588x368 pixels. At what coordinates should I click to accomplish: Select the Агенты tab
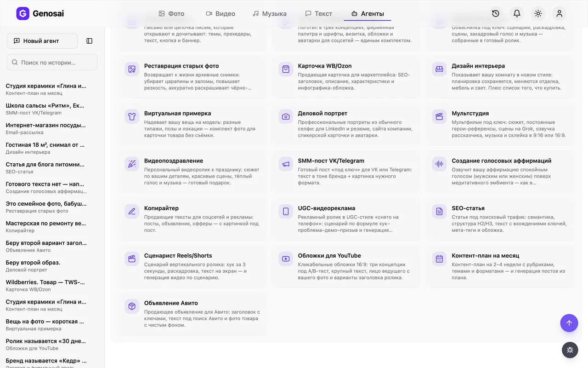[367, 13]
